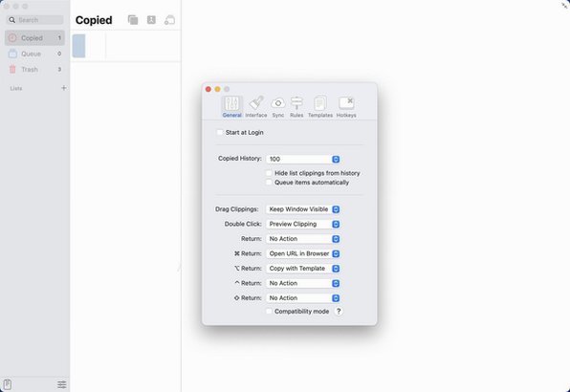Click the stacked squares icon in header
This screenshot has height=392, width=570.
[x=133, y=20]
